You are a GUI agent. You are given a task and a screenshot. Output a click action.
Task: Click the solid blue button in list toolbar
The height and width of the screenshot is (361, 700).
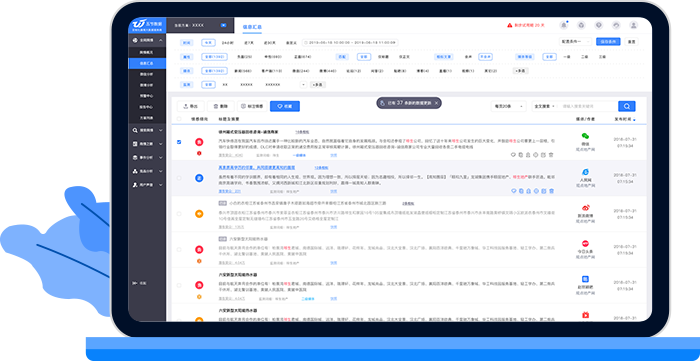pyautogui.click(x=285, y=106)
